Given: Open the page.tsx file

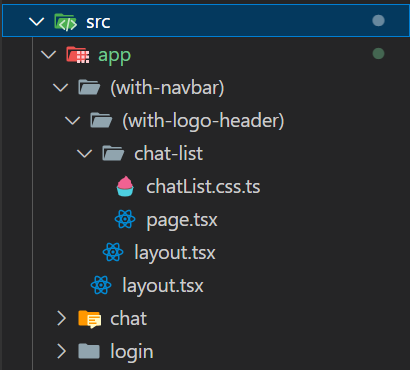Looking at the screenshot, I should coord(182,220).
